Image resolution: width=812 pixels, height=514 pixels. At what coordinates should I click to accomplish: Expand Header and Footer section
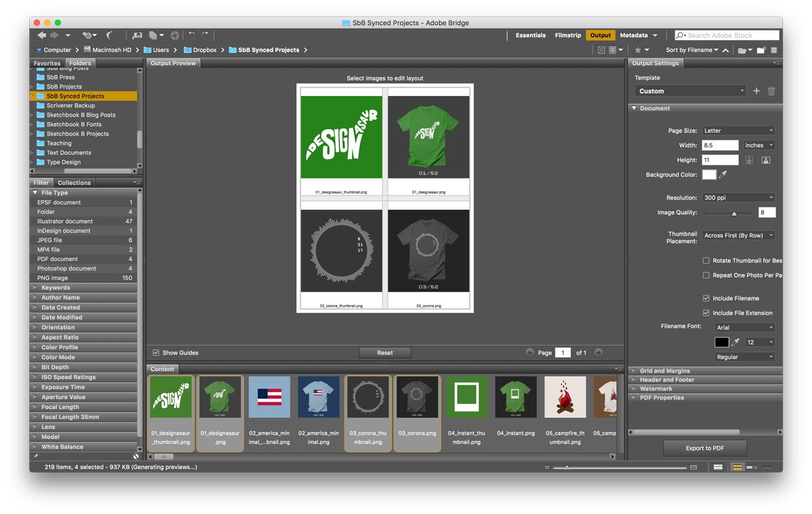click(705, 380)
